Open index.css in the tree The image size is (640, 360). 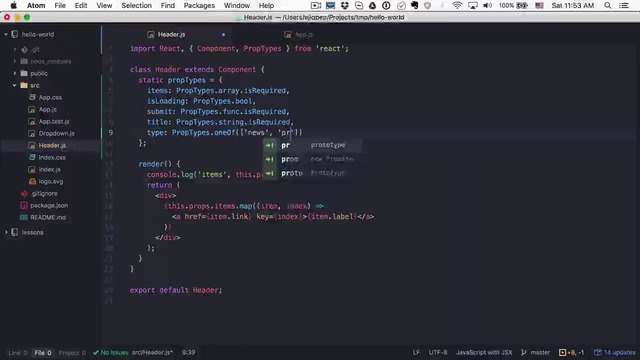coord(52,157)
